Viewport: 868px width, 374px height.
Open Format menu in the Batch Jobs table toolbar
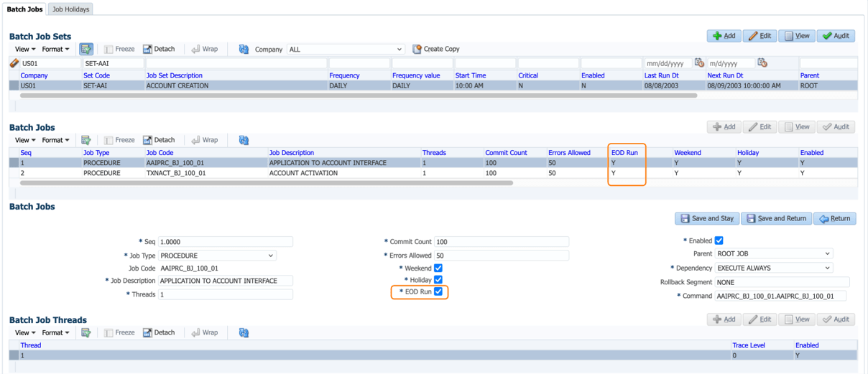pyautogui.click(x=55, y=140)
